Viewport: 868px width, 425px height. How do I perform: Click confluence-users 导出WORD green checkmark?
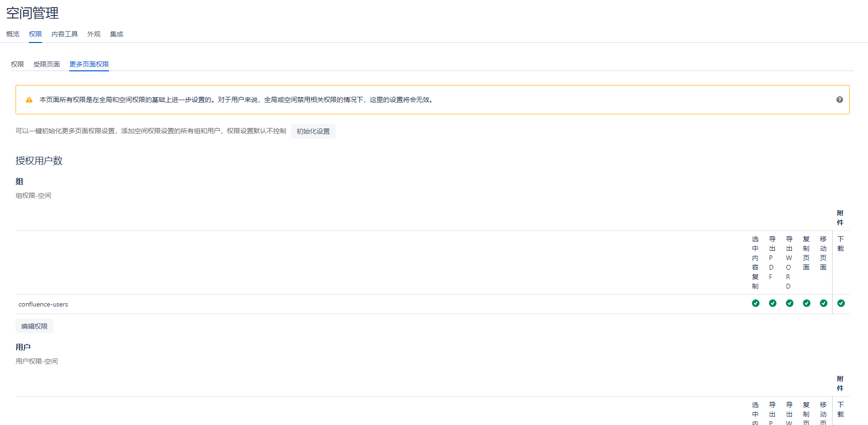pos(789,303)
